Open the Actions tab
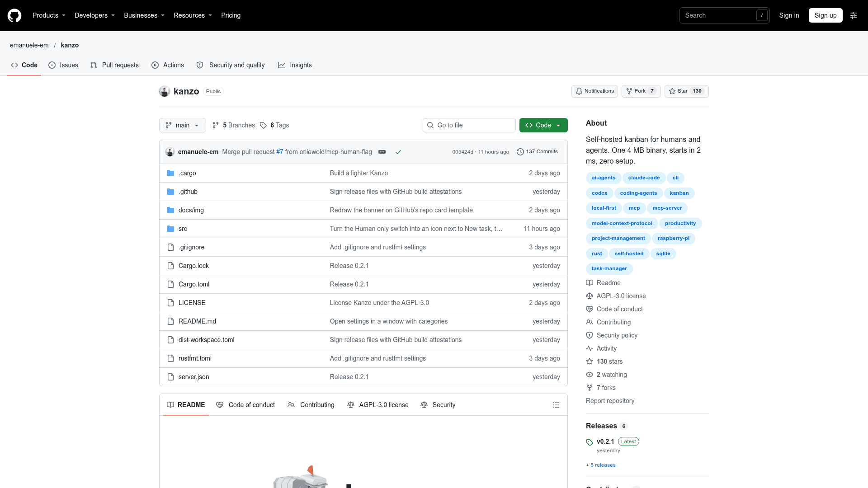Image resolution: width=868 pixels, height=488 pixels. pyautogui.click(x=168, y=65)
